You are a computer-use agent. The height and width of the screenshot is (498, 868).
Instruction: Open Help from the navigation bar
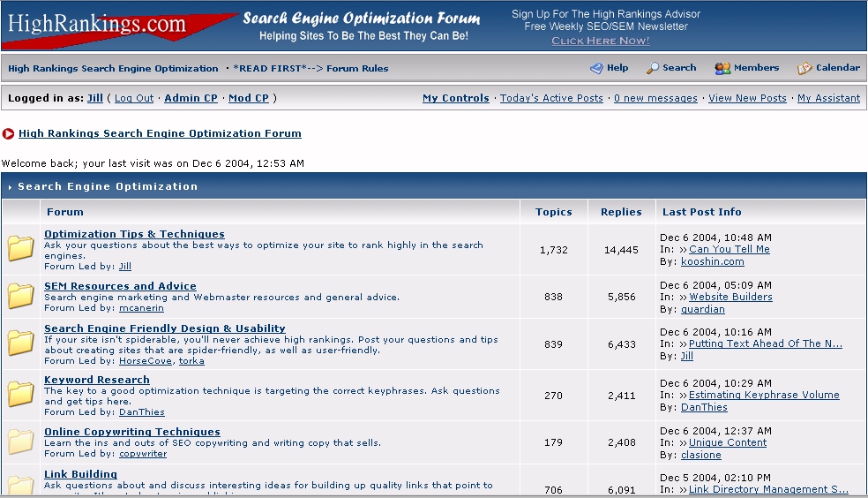[x=617, y=68]
